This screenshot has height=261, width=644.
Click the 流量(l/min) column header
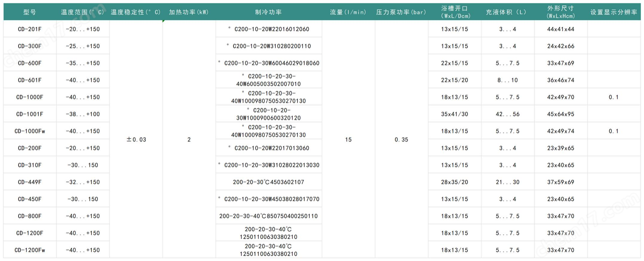pos(348,12)
